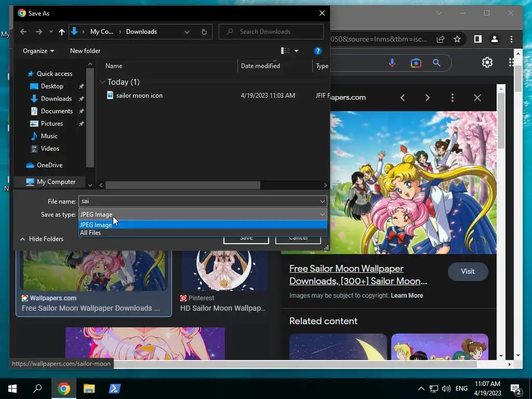Start voice search with microphone
Viewport: 532px width, 399px height.
pos(392,63)
